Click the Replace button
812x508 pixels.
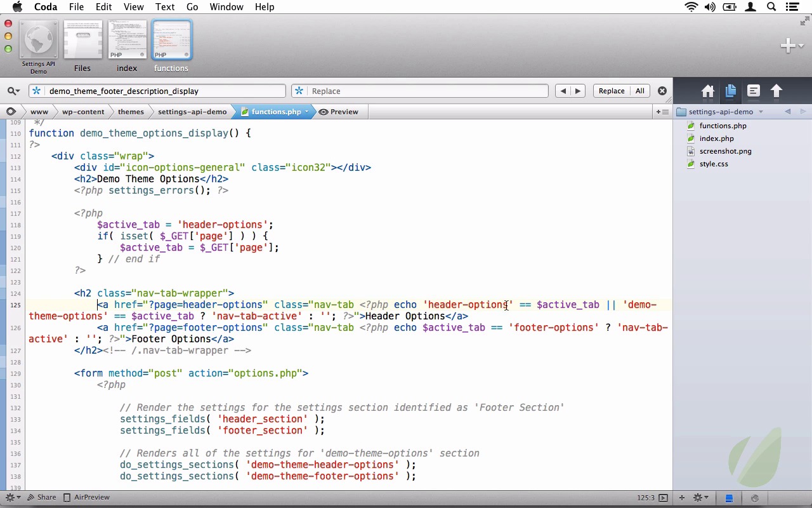(x=612, y=91)
